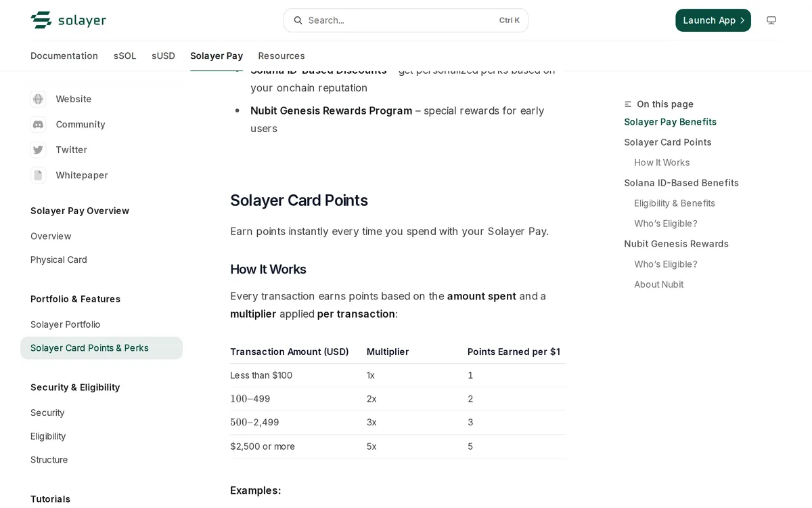The height and width of the screenshot is (508, 812).
Task: Open the Security sidebar page
Action: click(x=47, y=412)
